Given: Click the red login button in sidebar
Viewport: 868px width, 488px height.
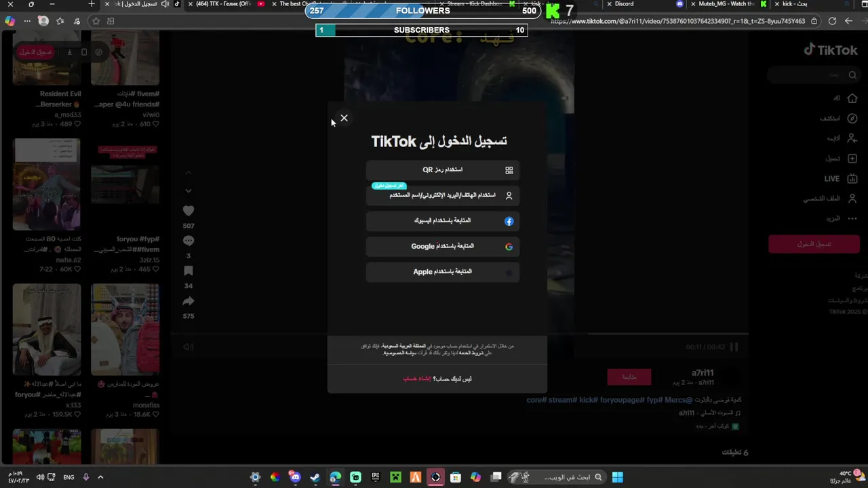Looking at the screenshot, I should 814,244.
